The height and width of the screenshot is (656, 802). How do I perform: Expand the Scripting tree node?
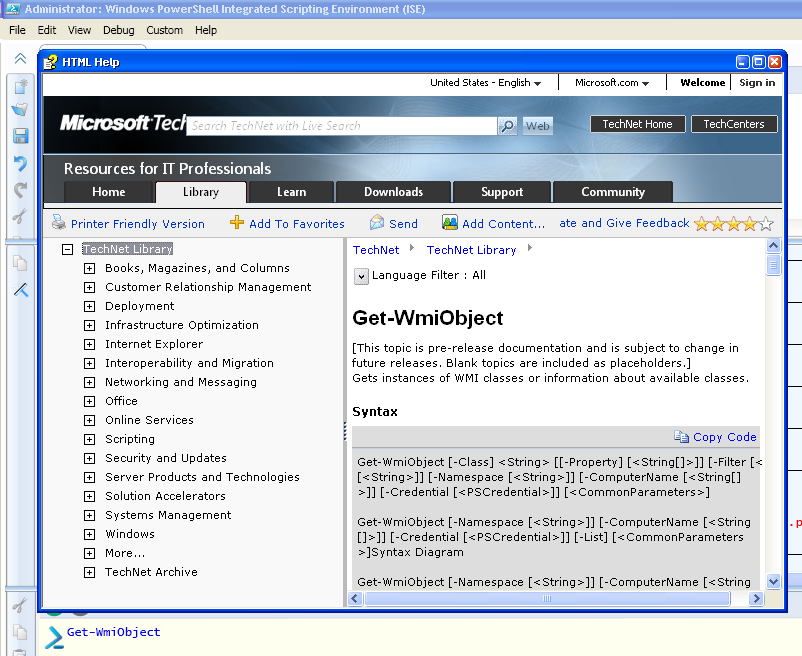pos(90,439)
